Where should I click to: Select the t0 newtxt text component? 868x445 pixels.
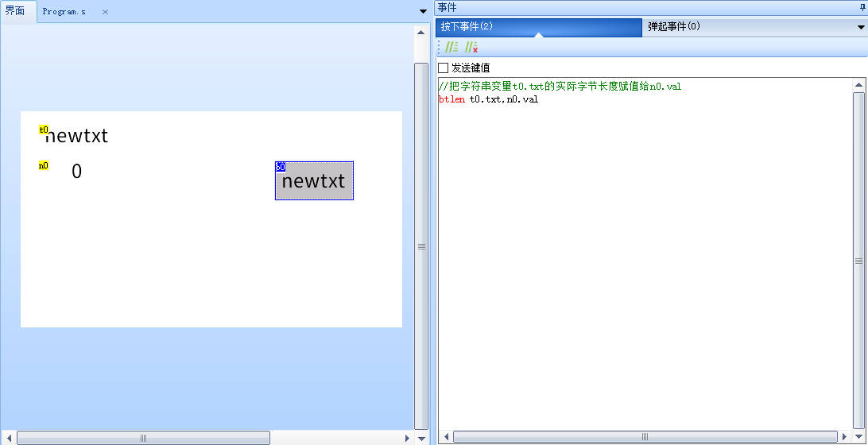(x=76, y=136)
